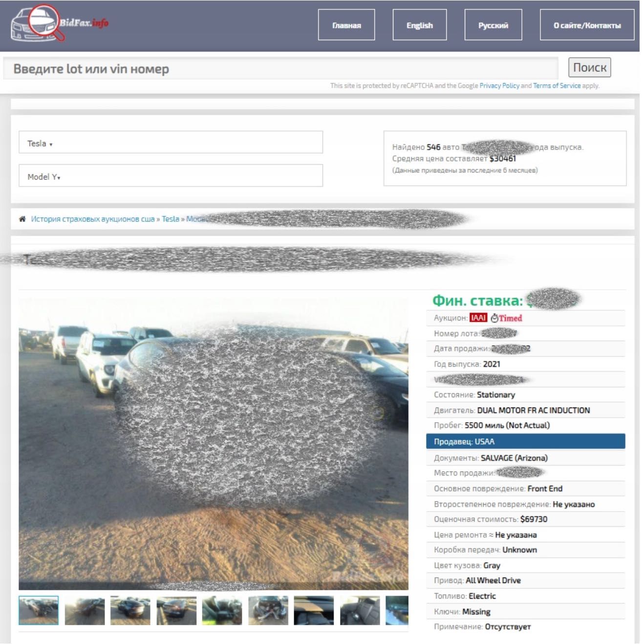Click the BidFax.info logo
The height and width of the screenshot is (644, 644).
pyautogui.click(x=59, y=23)
